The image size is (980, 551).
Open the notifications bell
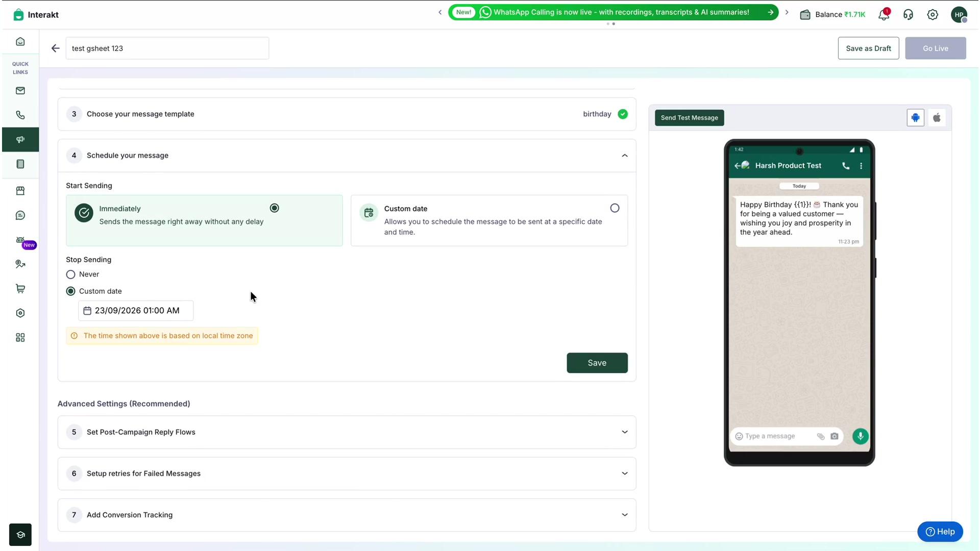click(884, 15)
